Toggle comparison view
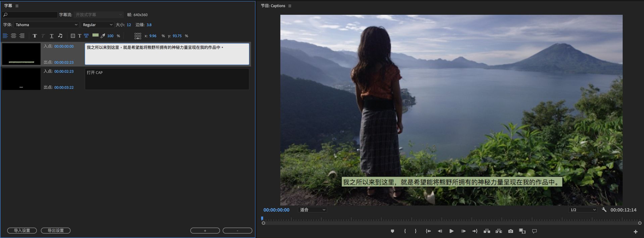 522,231
